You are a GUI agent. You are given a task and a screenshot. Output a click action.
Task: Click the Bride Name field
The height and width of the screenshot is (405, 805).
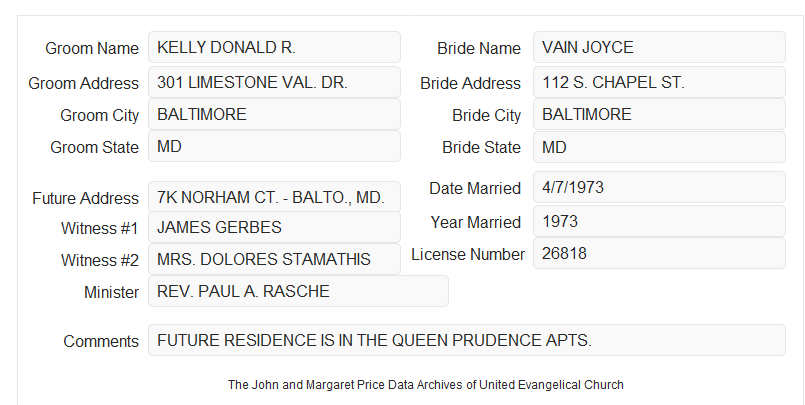pos(659,47)
